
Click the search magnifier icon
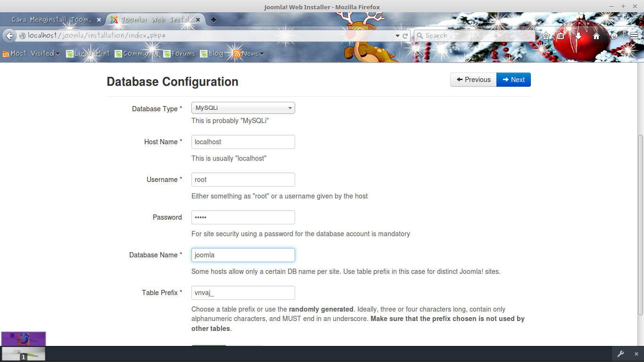419,36
